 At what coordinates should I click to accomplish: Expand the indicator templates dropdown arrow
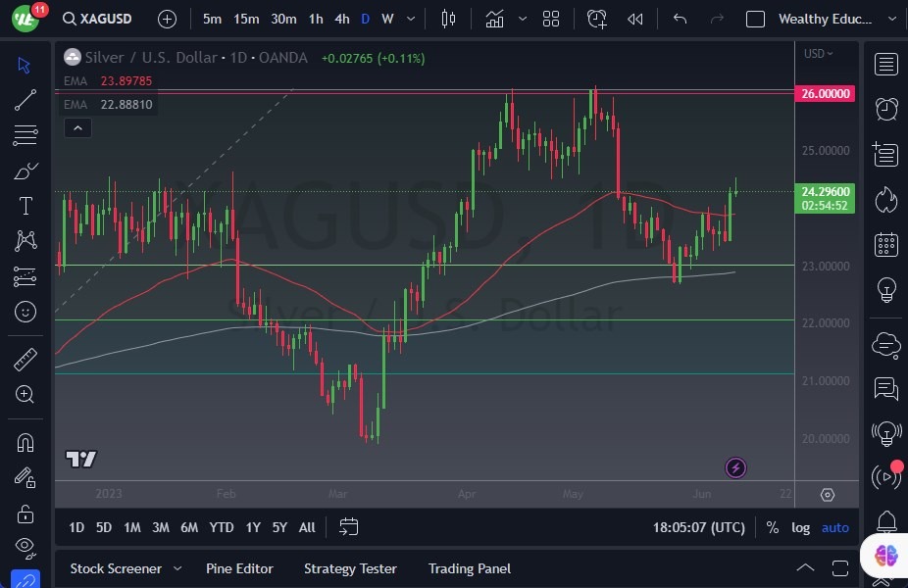click(x=523, y=19)
